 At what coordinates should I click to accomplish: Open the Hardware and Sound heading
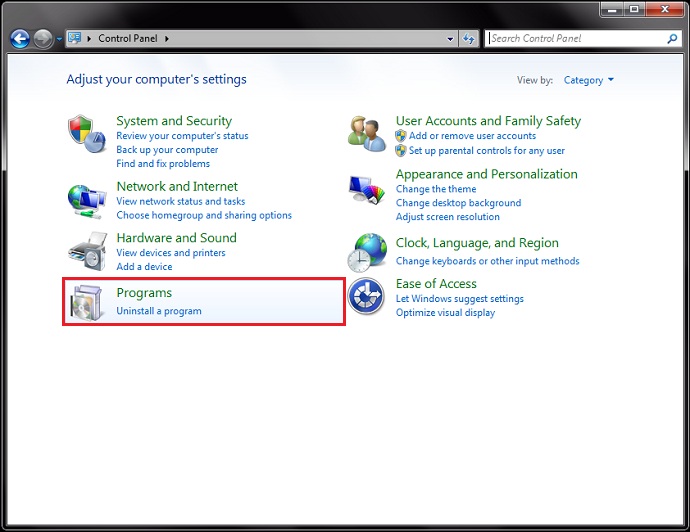coord(176,238)
